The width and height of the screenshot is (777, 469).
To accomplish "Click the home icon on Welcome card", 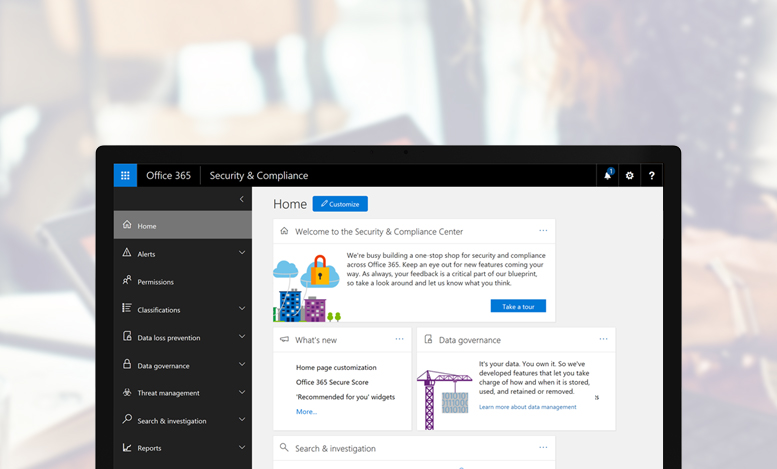I will 284,231.
